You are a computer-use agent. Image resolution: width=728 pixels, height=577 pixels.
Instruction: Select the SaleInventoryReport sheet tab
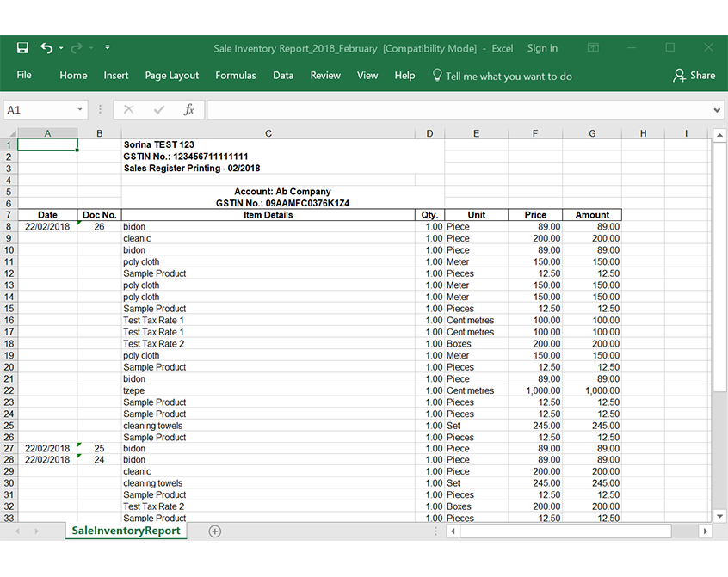click(x=126, y=531)
